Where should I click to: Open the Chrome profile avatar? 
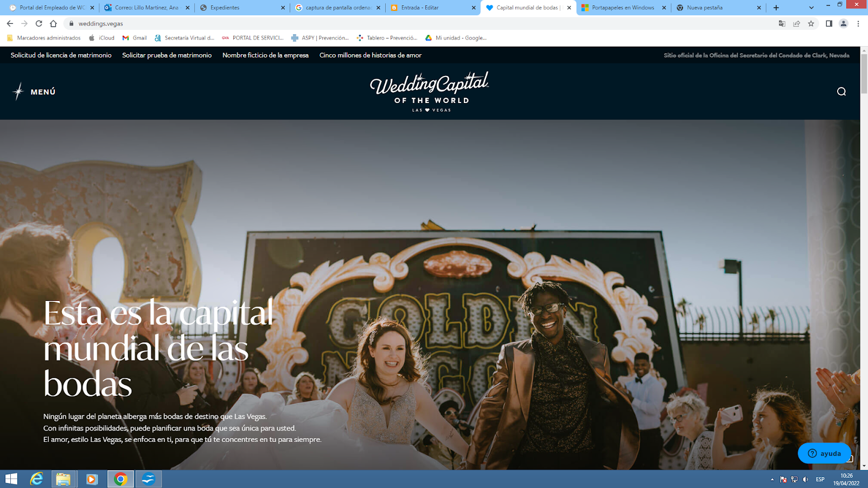click(844, 23)
